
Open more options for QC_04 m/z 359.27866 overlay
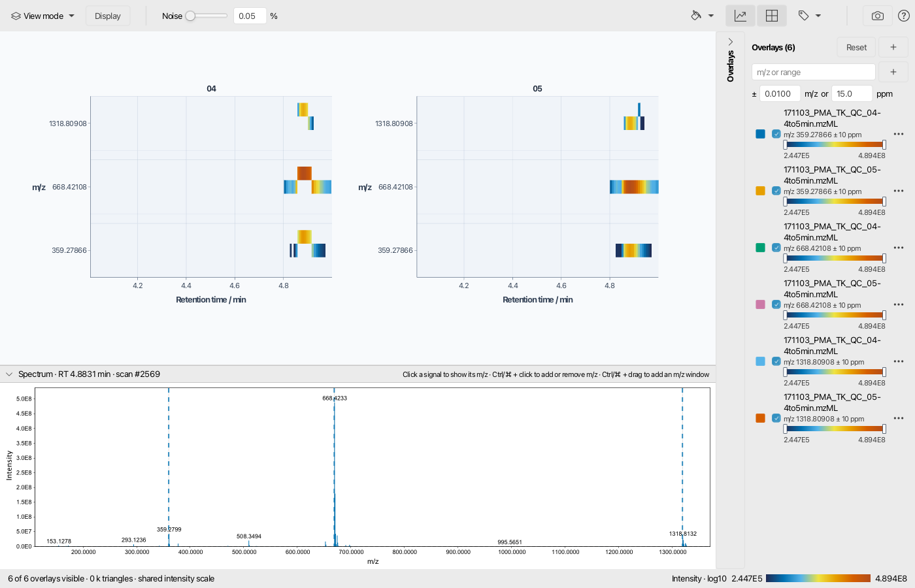point(899,134)
